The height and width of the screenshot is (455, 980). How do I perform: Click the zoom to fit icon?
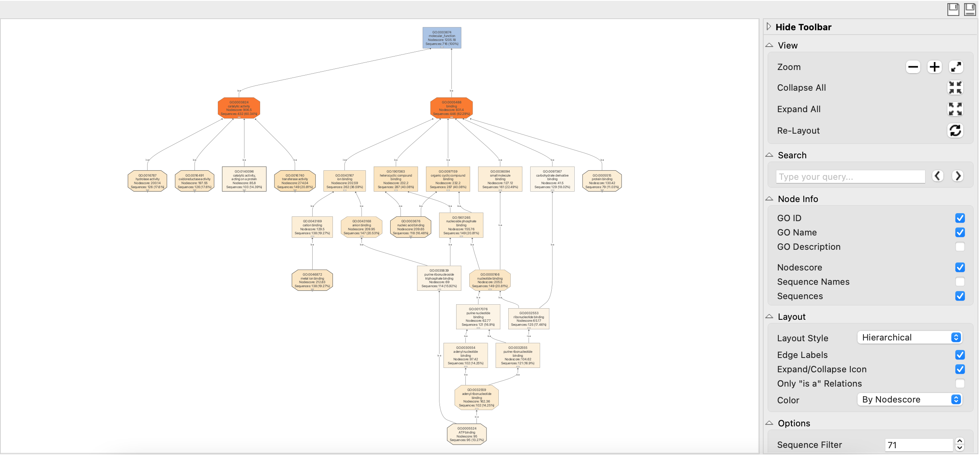point(956,67)
